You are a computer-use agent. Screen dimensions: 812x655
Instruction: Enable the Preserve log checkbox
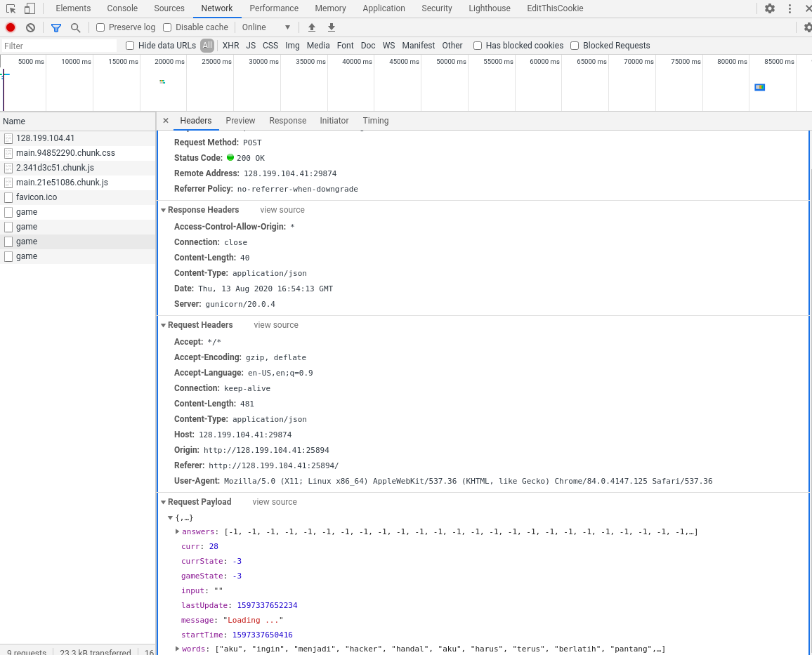point(100,27)
